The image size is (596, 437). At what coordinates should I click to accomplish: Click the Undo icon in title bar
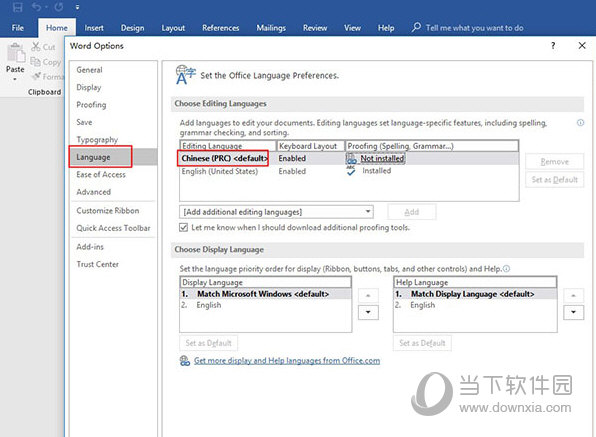coord(36,7)
